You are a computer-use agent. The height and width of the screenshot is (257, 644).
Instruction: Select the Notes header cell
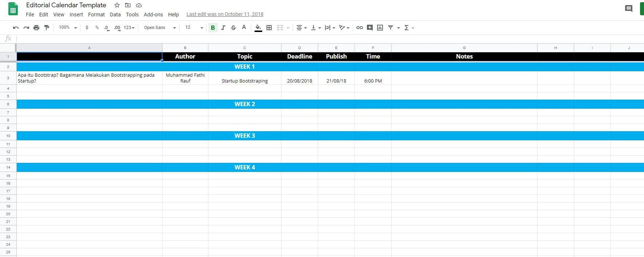[x=464, y=56]
